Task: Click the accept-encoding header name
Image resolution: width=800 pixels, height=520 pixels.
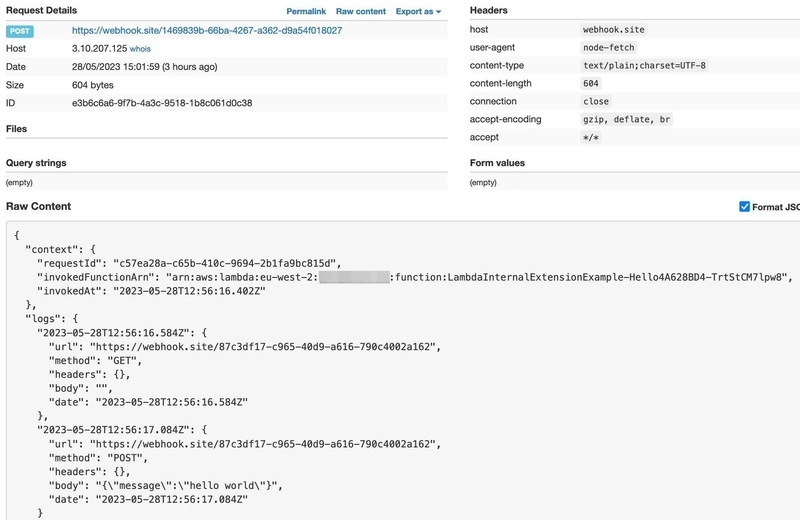Action: (x=506, y=119)
